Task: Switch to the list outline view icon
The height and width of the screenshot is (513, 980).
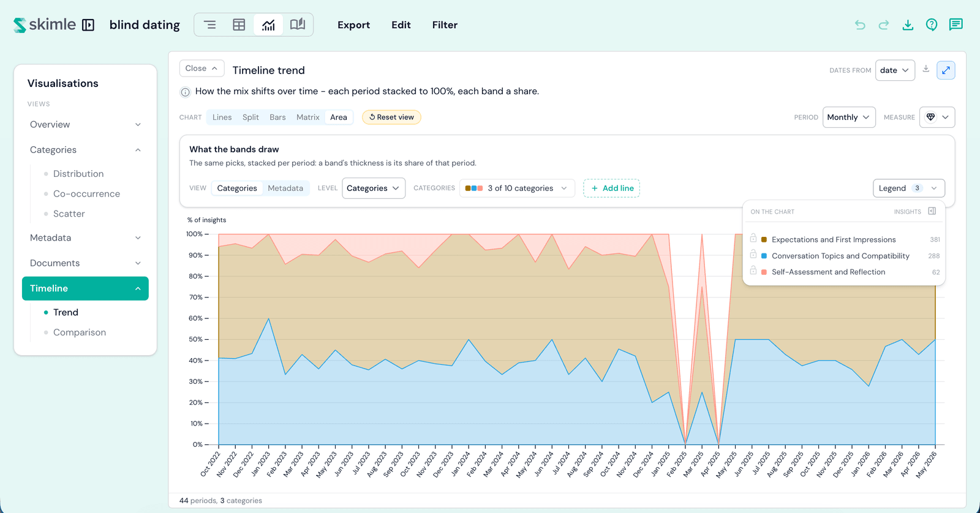Action: [x=209, y=25]
